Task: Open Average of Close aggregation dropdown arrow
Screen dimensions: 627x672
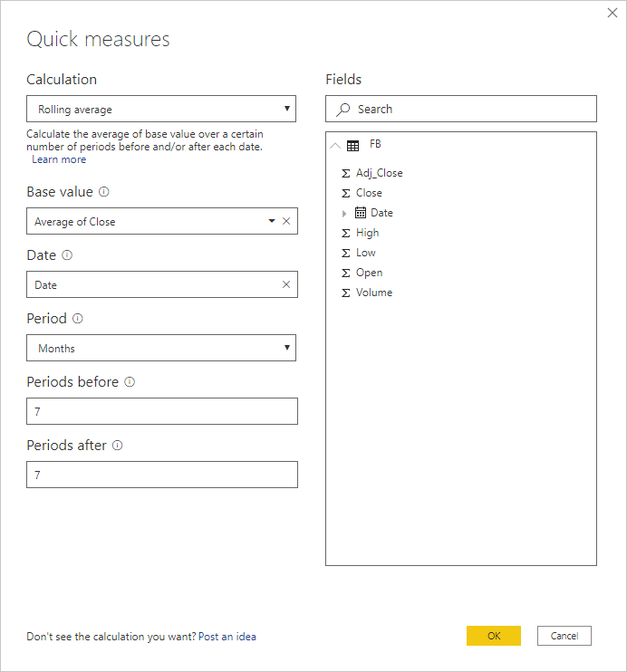Action: [x=272, y=221]
